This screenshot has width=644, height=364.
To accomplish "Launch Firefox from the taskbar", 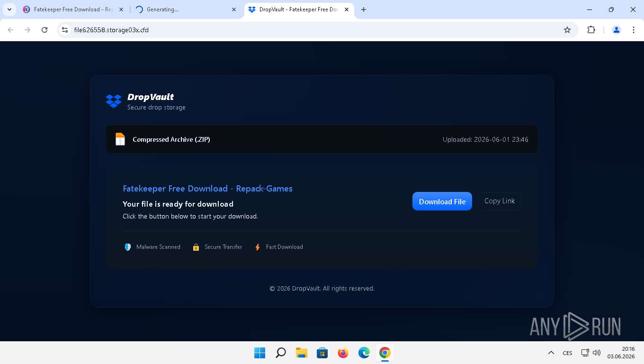I will pyautogui.click(x=343, y=353).
